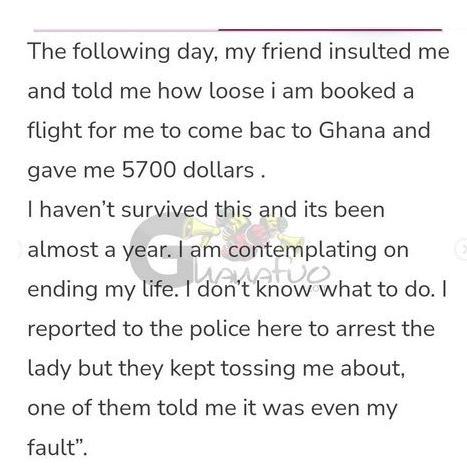The width and height of the screenshot is (467, 475).
Task: Click the light unfilled segment of the top bar
Action: click(126, 30)
